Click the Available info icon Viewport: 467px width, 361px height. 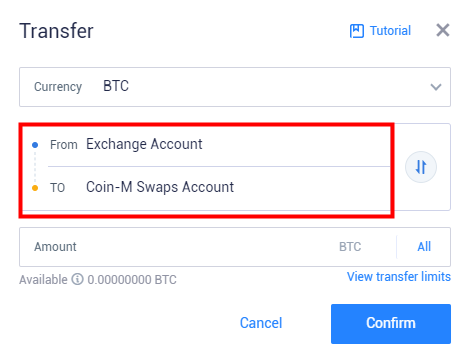point(77,279)
